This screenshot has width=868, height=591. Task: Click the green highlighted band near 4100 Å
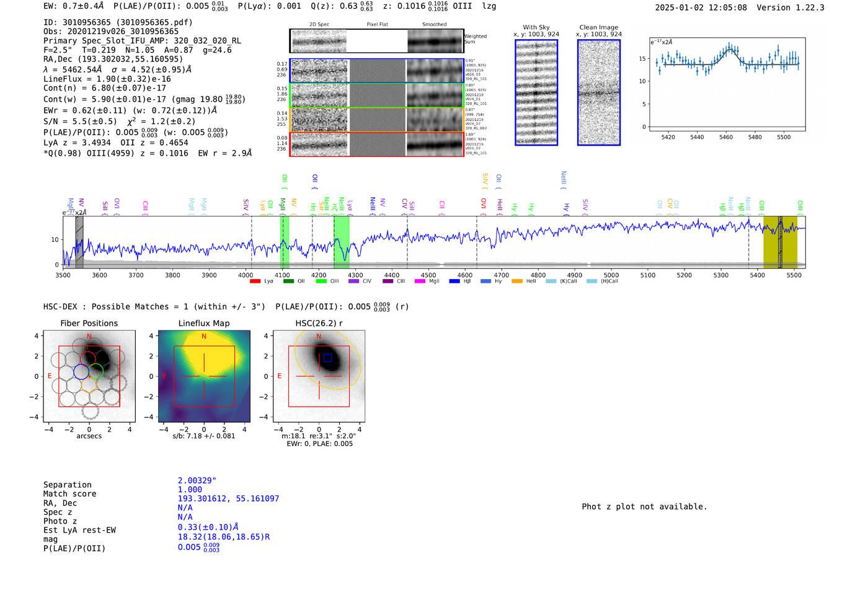click(x=285, y=242)
